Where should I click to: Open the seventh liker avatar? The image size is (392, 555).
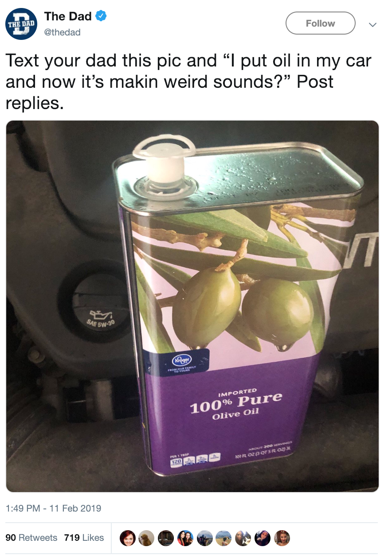coord(243,538)
